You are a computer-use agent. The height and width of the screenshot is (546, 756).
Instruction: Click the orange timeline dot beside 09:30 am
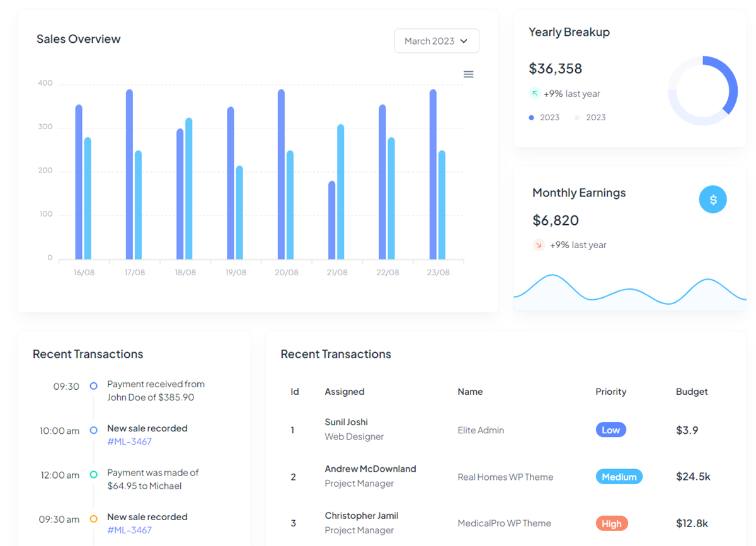[93, 519]
